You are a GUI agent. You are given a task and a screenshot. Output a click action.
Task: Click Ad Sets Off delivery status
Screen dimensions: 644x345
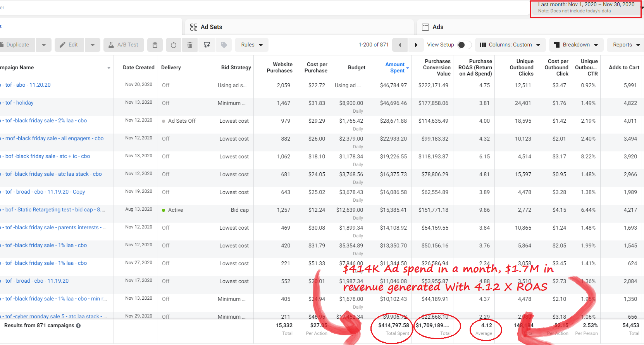point(179,121)
